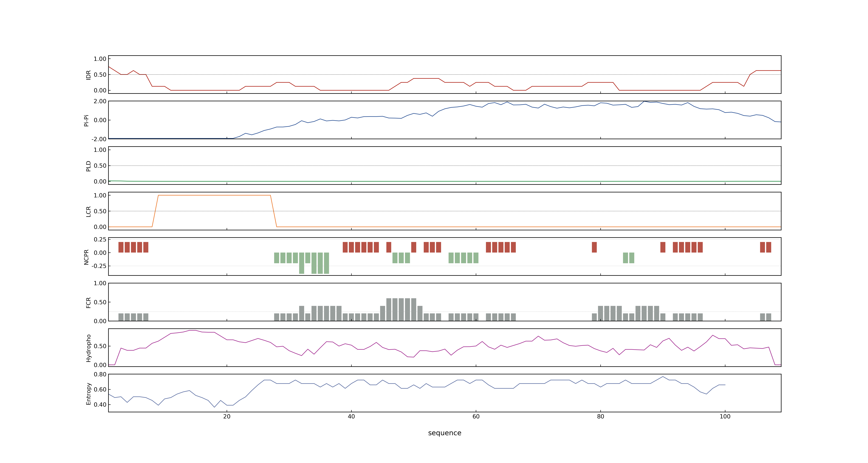Image resolution: width=868 pixels, height=463 pixels.
Task: Click x-axis tick label 20
Action: pos(227,416)
